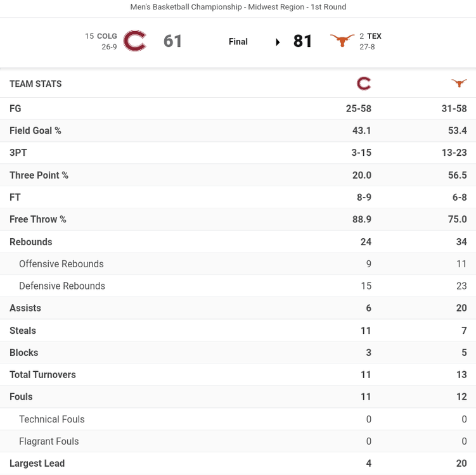Select Texas's score of 81
The image size is (476, 475).
pos(303,41)
